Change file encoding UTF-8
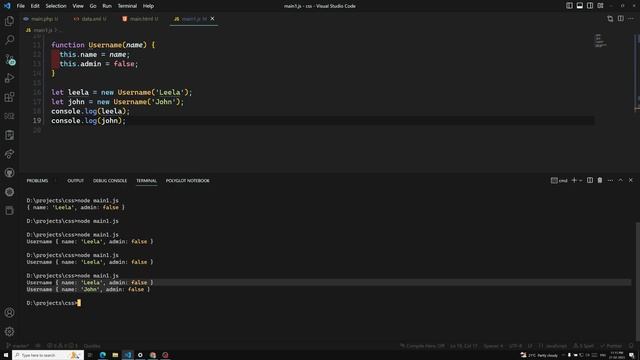640x360 pixels. 515,346
